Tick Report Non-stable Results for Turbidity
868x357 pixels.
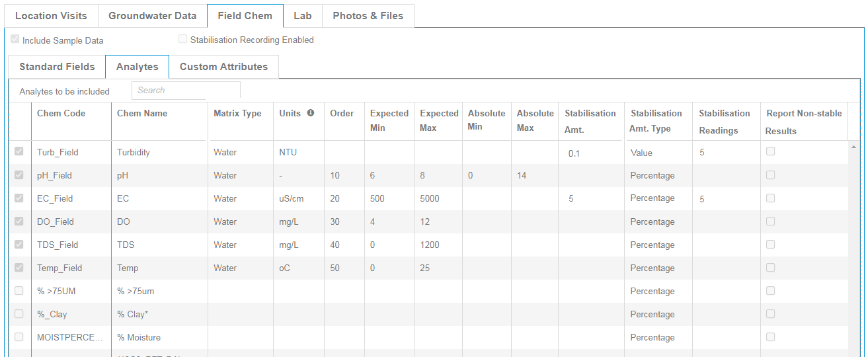(x=770, y=151)
